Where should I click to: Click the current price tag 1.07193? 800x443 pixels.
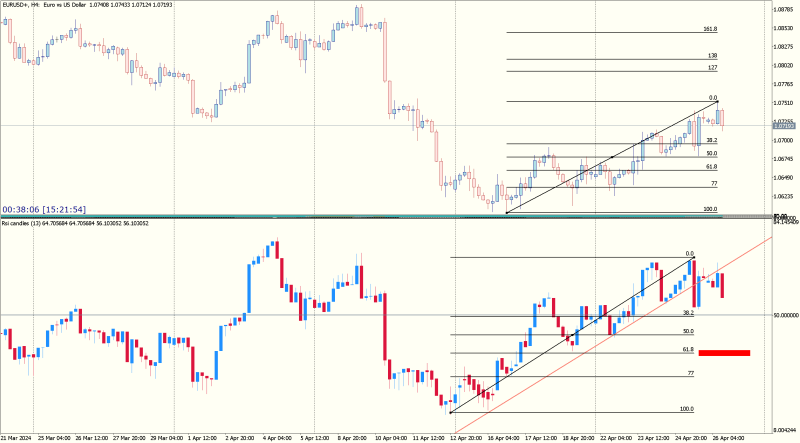coord(784,126)
